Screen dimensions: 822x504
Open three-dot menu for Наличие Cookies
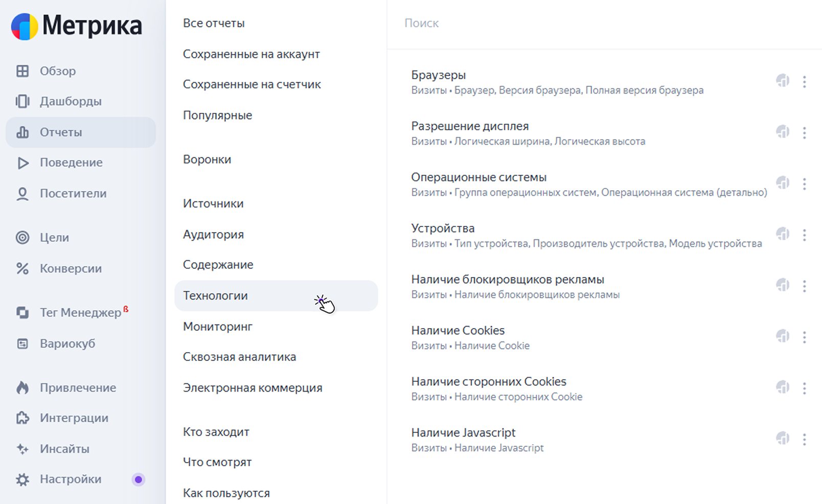click(804, 337)
